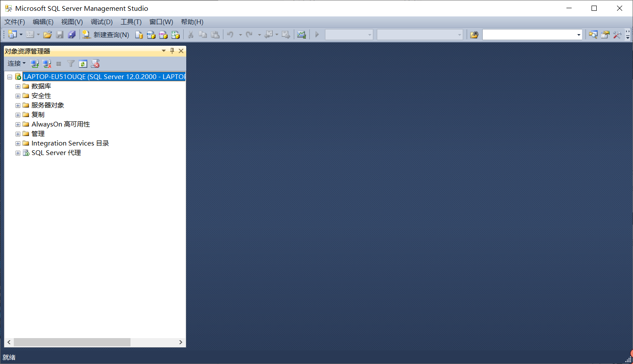Click the horizontal scrollbar right arrow
The width and height of the screenshot is (633, 364).
tap(181, 342)
